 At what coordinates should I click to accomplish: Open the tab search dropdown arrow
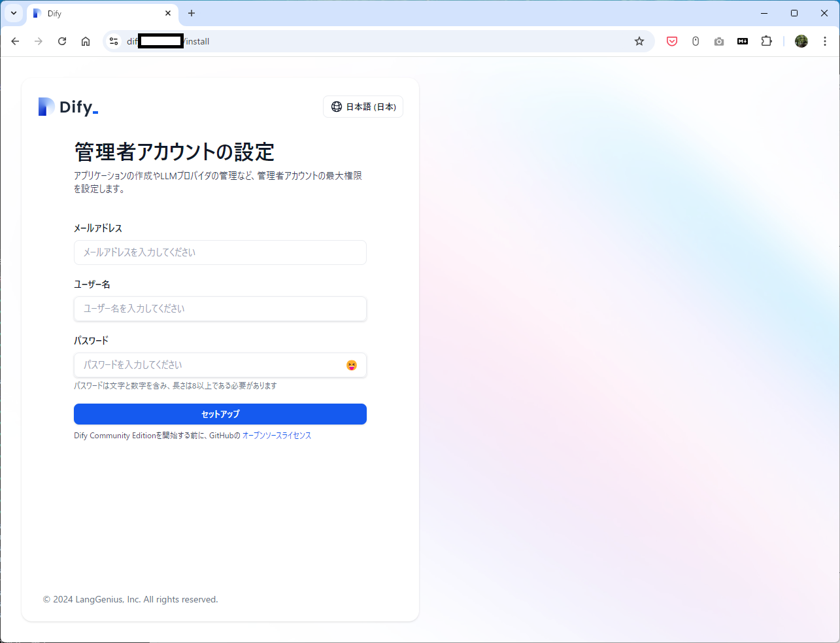click(x=13, y=13)
